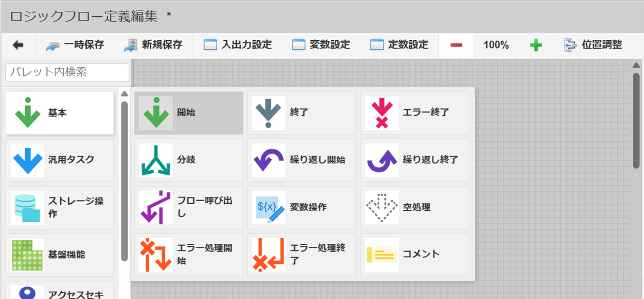This screenshot has width=644, height=299.
Task: Choose the 繰り返し開始 loop start icon
Action: point(268,160)
